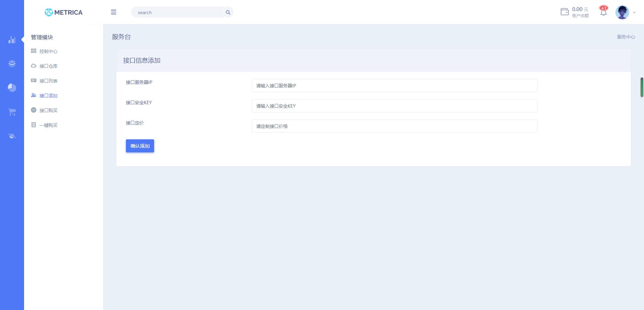Open the 接口仓库 cloud entry
The image size is (644, 310).
point(49,66)
